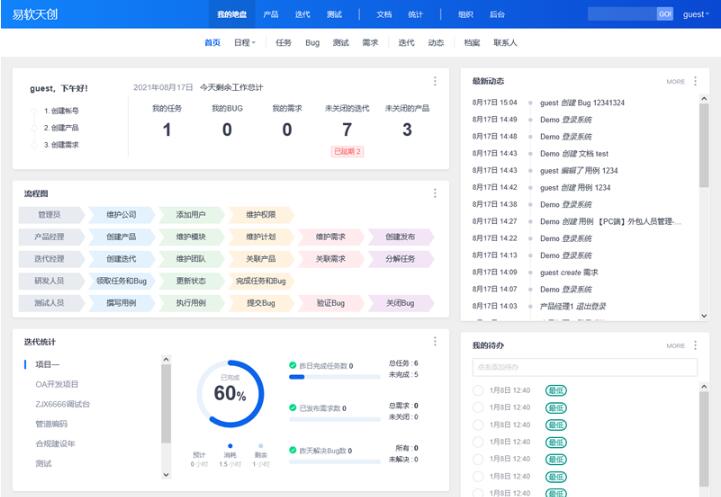Click the green check icon beside 昨天解决Bug数
The width and height of the screenshot is (721, 497).
pyautogui.click(x=292, y=450)
